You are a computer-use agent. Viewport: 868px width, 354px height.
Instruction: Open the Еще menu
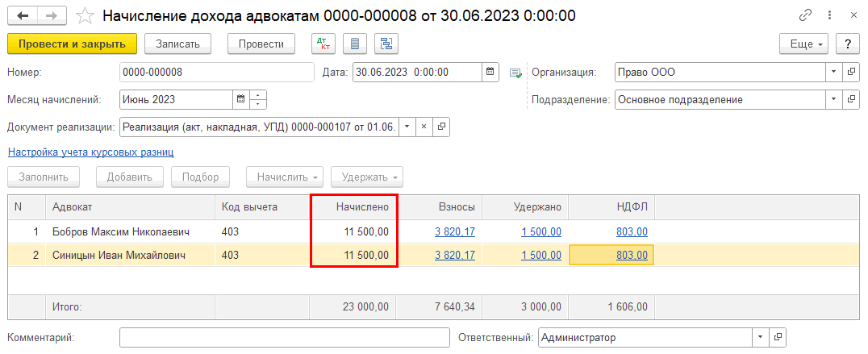804,44
